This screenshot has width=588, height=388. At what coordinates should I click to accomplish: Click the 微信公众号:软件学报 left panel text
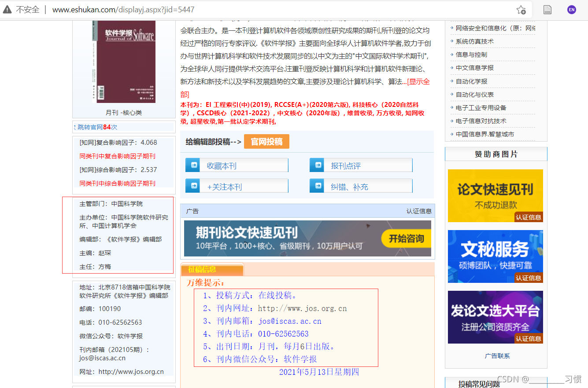pyautogui.click(x=111, y=336)
